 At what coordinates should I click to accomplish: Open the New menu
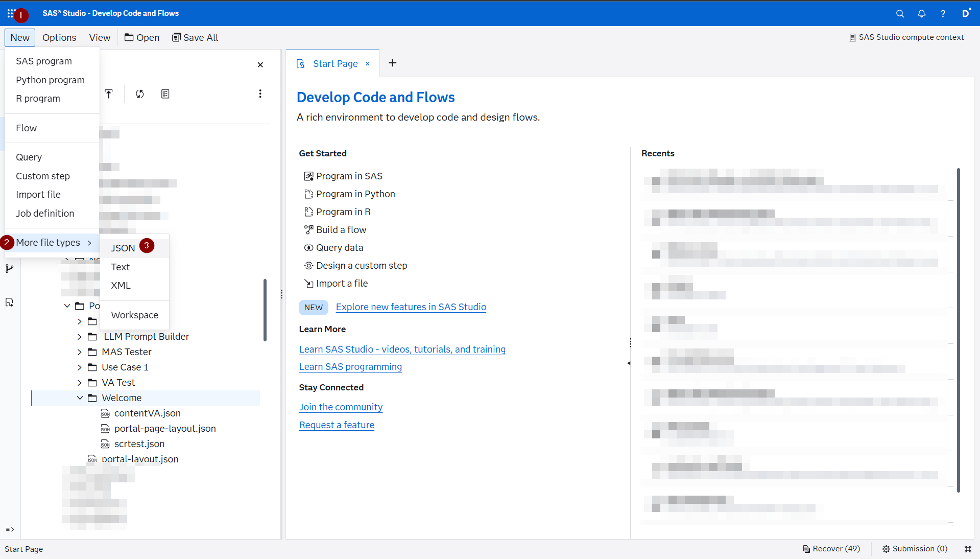click(x=20, y=37)
